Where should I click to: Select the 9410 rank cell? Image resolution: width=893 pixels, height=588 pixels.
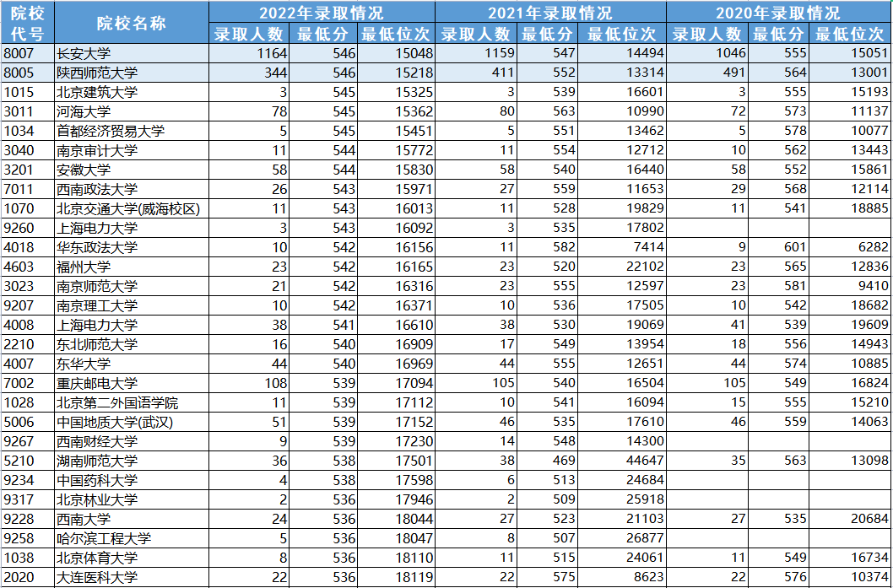[850, 286]
